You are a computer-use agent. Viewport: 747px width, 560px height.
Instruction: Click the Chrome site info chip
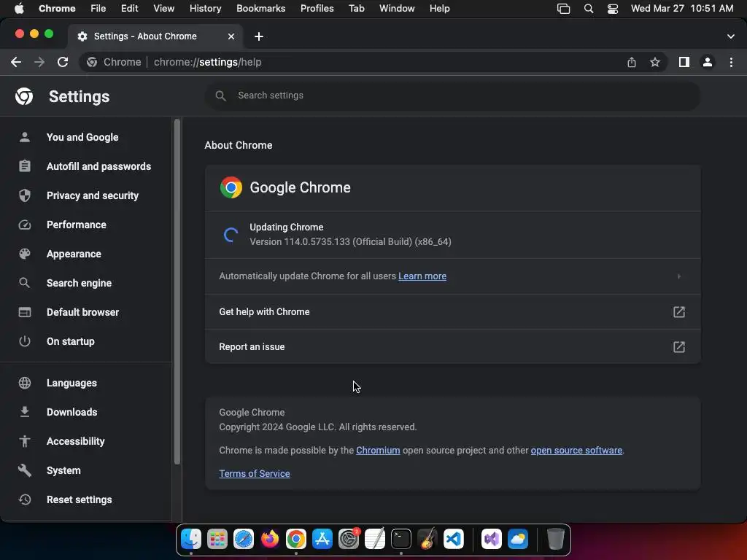tap(115, 62)
